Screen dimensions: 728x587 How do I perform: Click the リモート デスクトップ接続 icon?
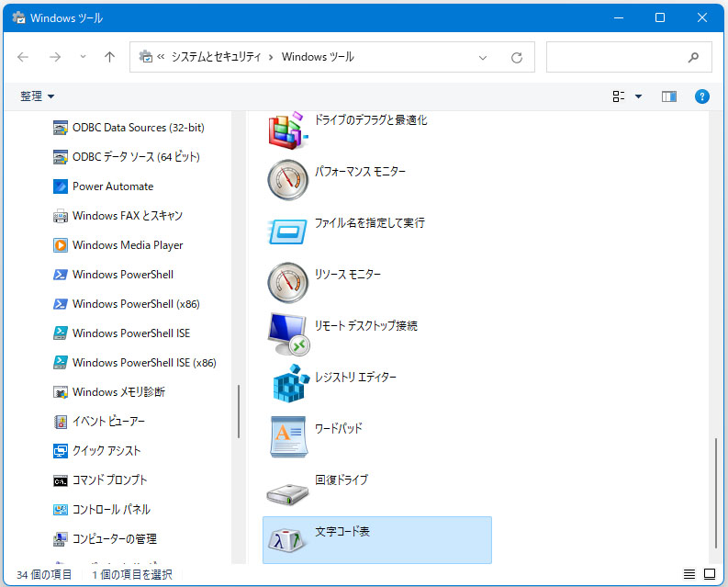(x=288, y=334)
